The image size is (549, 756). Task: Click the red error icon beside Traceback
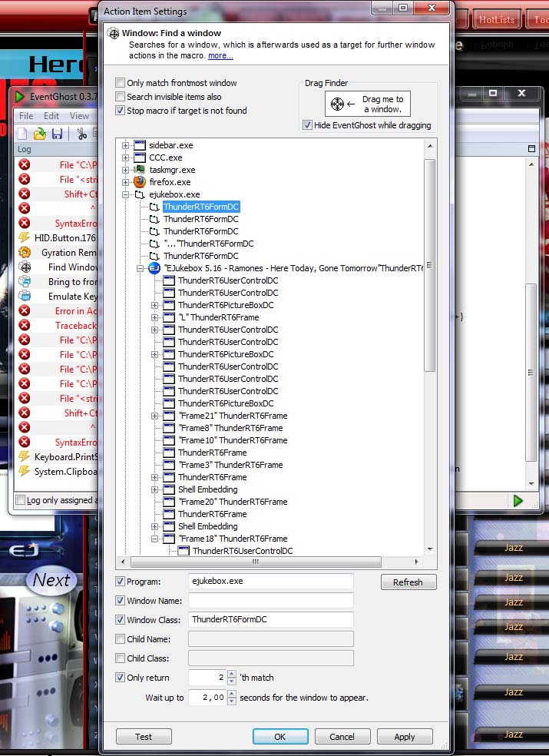click(24, 325)
